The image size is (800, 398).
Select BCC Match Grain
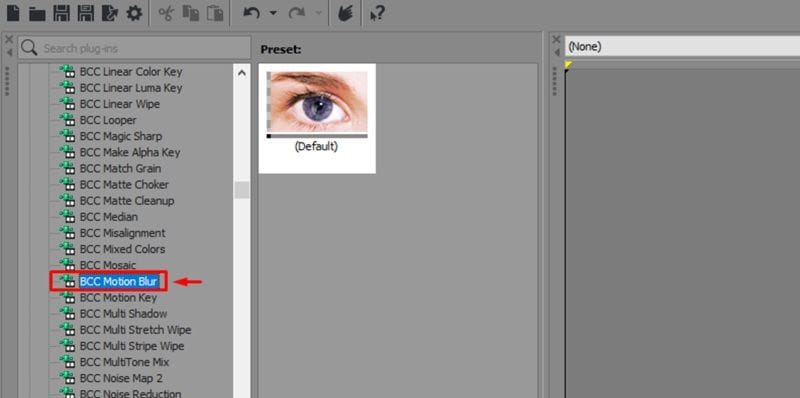(120, 168)
